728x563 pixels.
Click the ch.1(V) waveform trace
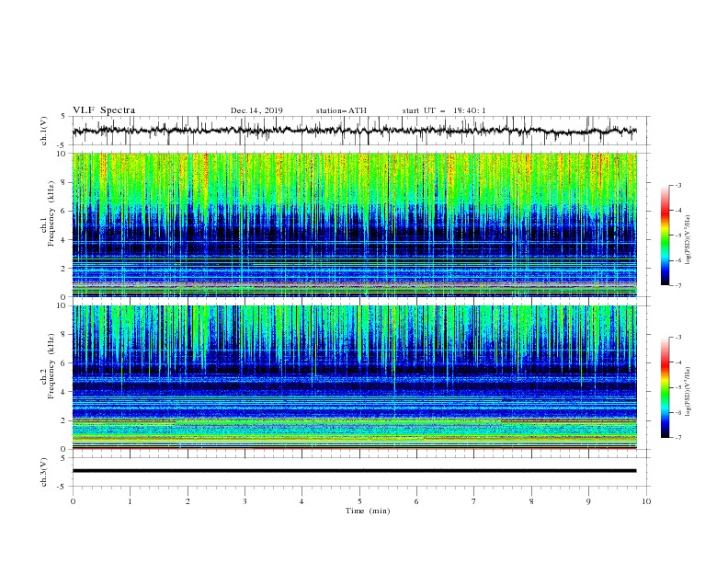point(354,131)
